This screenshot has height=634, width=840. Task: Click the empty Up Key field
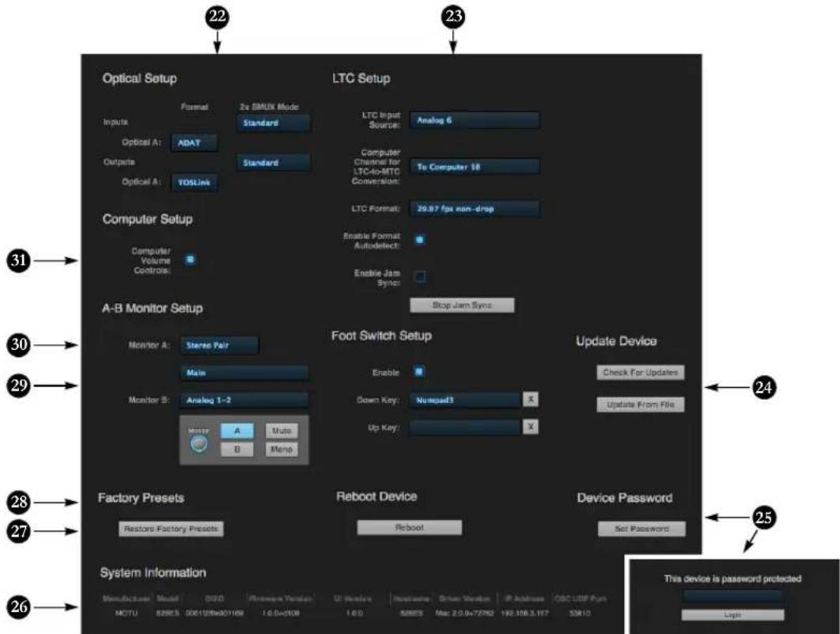pyautogui.click(x=465, y=427)
